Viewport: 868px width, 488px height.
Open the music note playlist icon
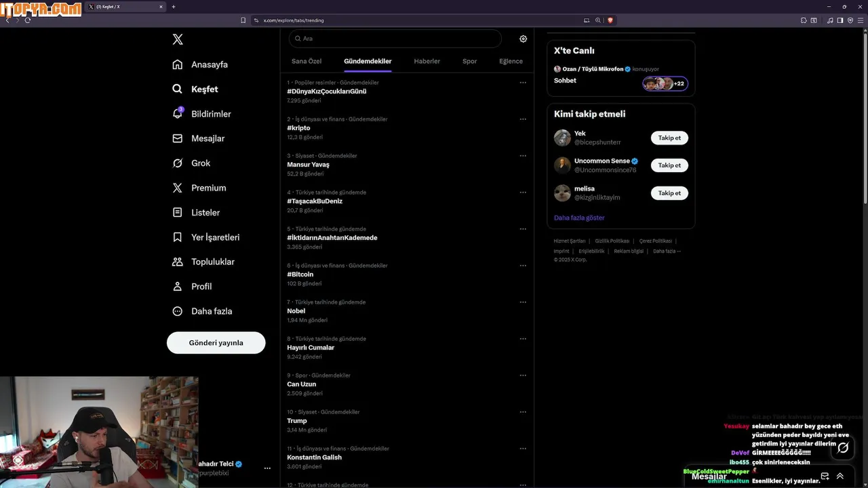tap(830, 20)
